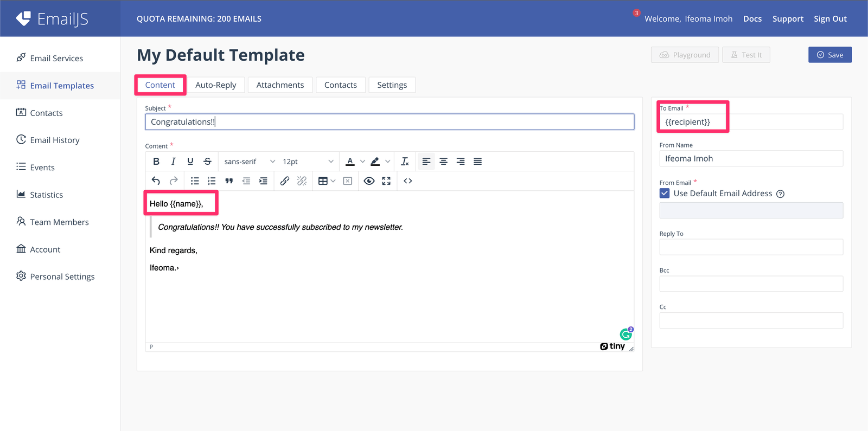
Task: Switch to the Content tab
Action: point(160,85)
